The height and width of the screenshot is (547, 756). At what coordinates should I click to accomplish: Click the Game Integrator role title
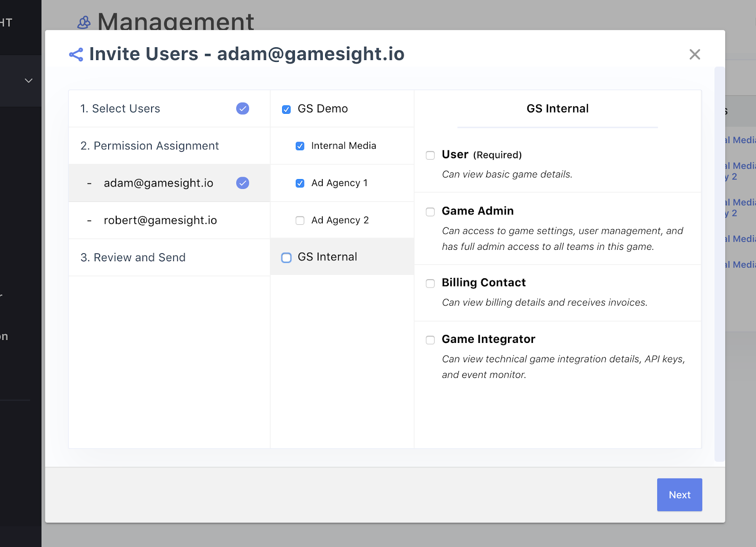tap(489, 339)
